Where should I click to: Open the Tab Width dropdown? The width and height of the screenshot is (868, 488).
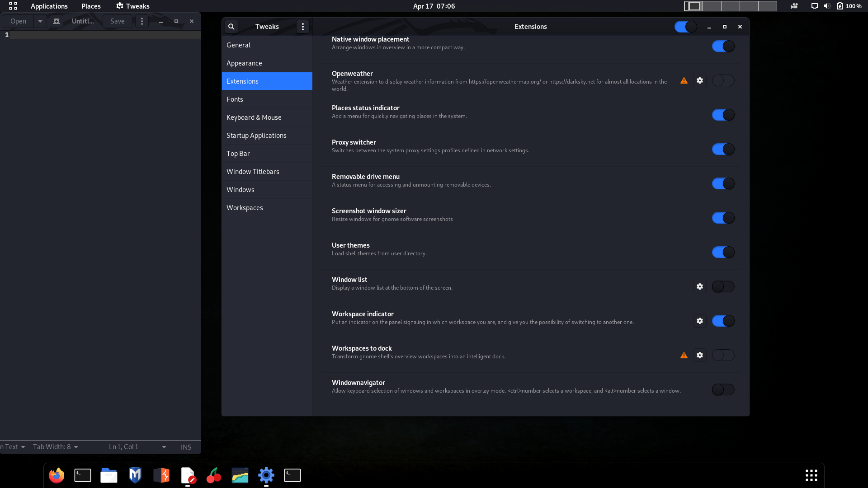[55, 447]
